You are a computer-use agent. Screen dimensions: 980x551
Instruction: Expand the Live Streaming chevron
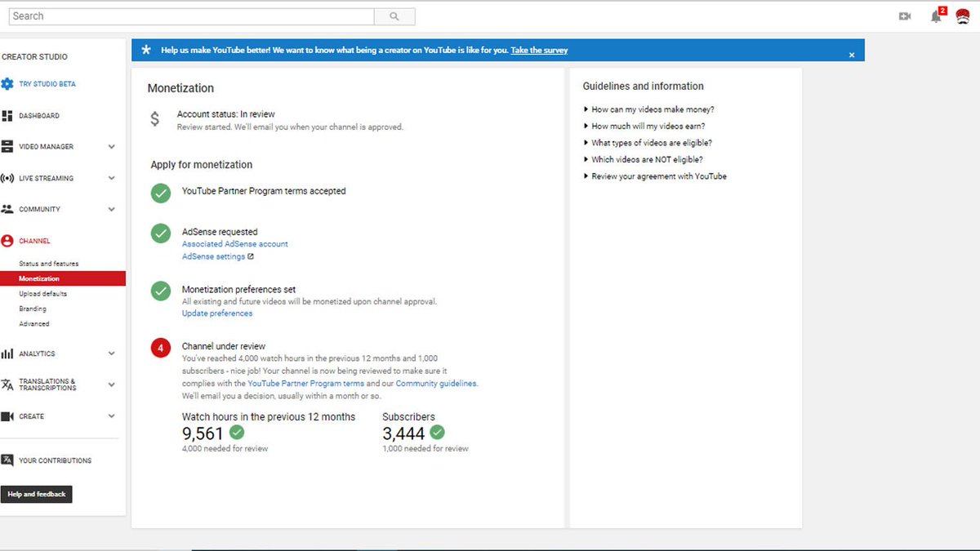point(112,178)
